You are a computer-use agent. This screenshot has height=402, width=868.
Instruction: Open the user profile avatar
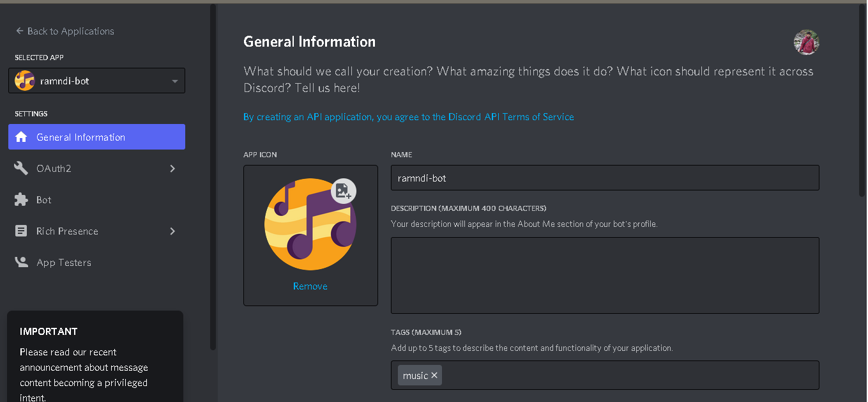[806, 42]
